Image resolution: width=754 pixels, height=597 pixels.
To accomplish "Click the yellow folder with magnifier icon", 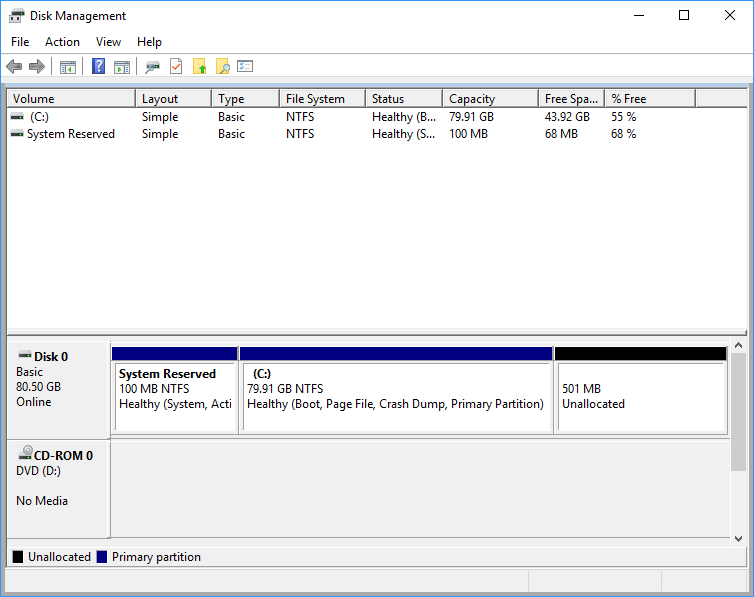I will click(x=223, y=66).
